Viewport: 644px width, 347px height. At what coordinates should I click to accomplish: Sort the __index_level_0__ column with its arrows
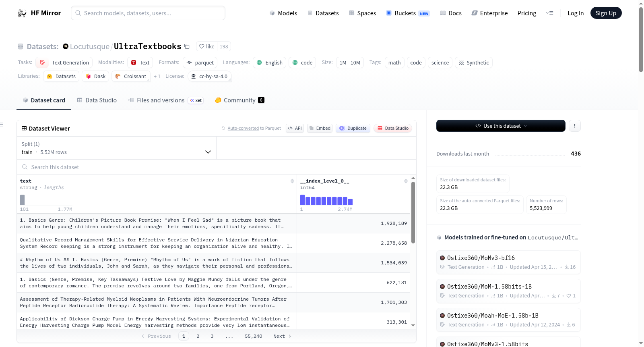pos(406,181)
